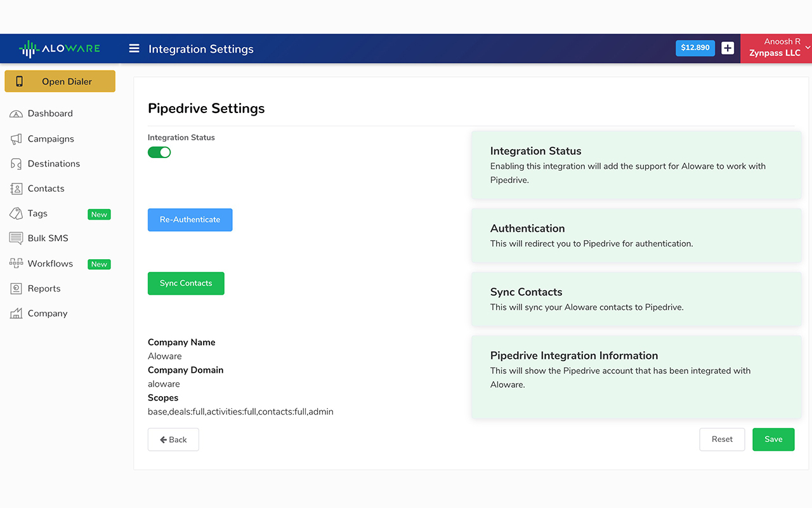
Task: Click the New badge next to Workflows
Action: pyautogui.click(x=99, y=264)
